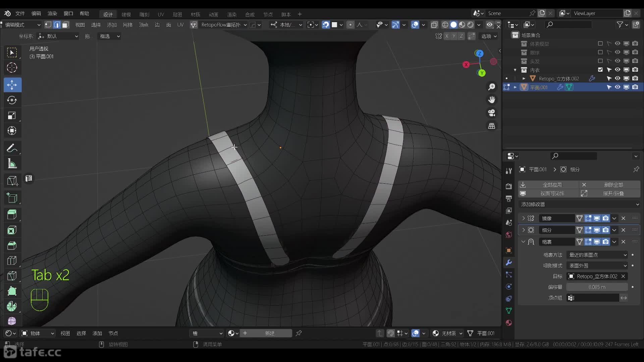644x362 pixels.
Task: Select the Scale tool
Action: click(12, 116)
